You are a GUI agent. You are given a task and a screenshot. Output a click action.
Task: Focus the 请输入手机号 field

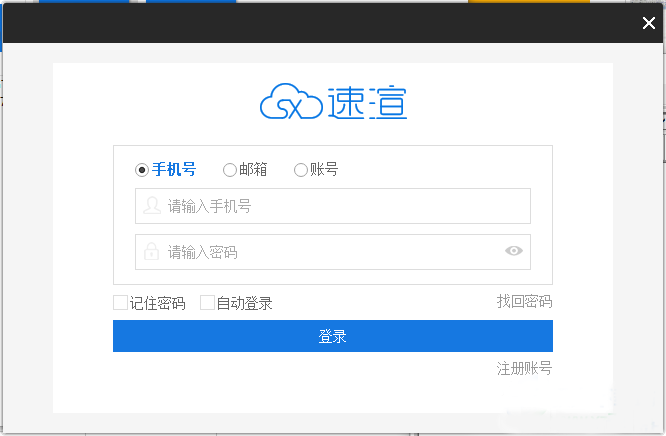click(x=333, y=206)
